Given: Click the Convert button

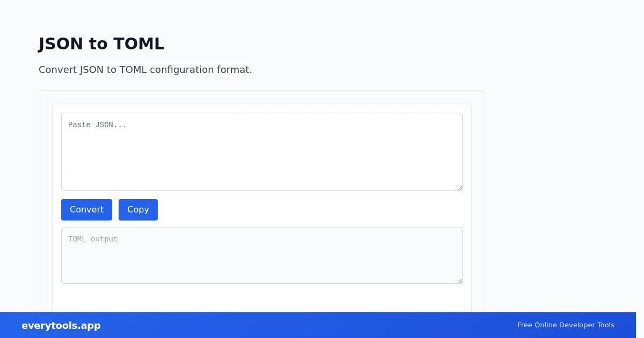Looking at the screenshot, I should coord(86,210).
